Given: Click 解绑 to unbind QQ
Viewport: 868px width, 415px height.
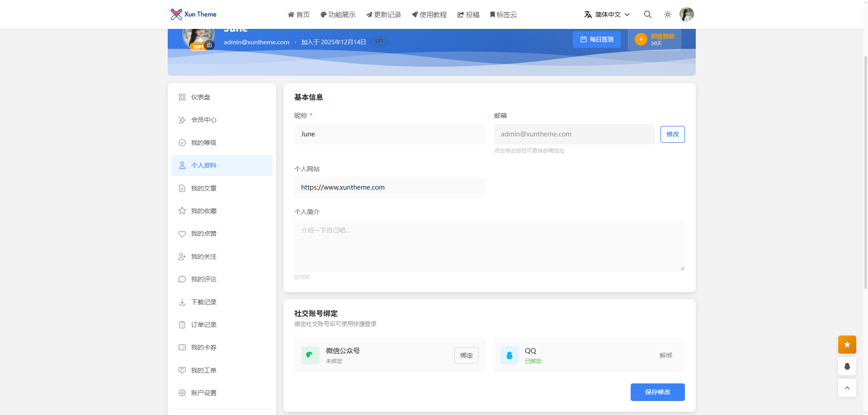Looking at the screenshot, I should [665, 355].
